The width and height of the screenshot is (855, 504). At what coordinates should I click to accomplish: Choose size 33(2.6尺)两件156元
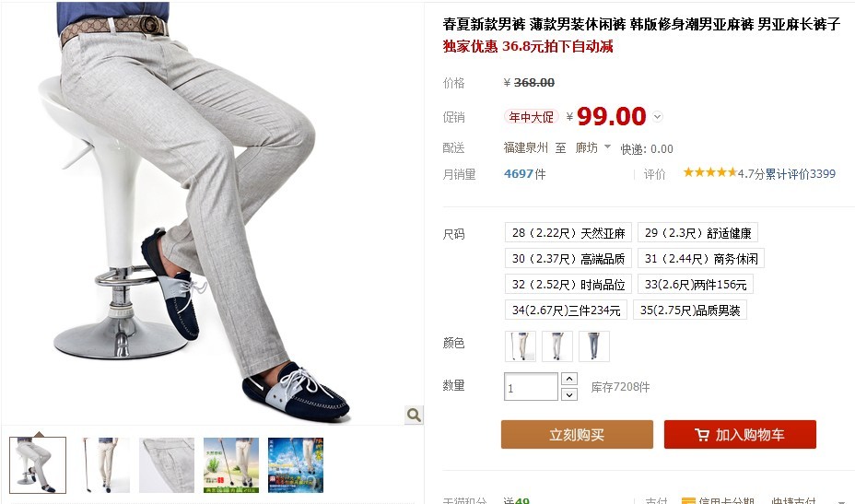pyautogui.click(x=696, y=284)
